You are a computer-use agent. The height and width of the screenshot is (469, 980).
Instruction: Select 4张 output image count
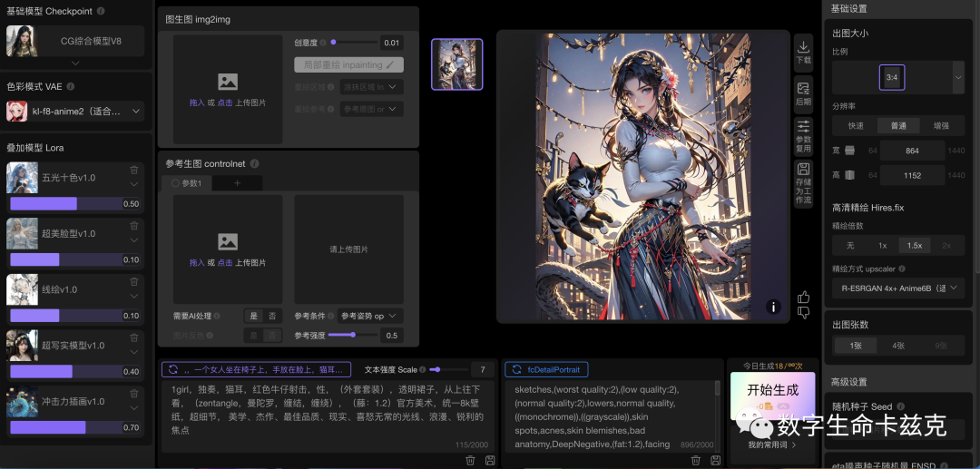[x=898, y=346]
